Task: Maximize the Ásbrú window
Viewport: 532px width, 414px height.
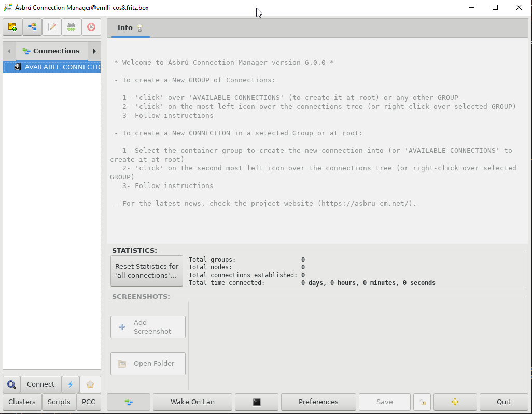Action: [495, 7]
